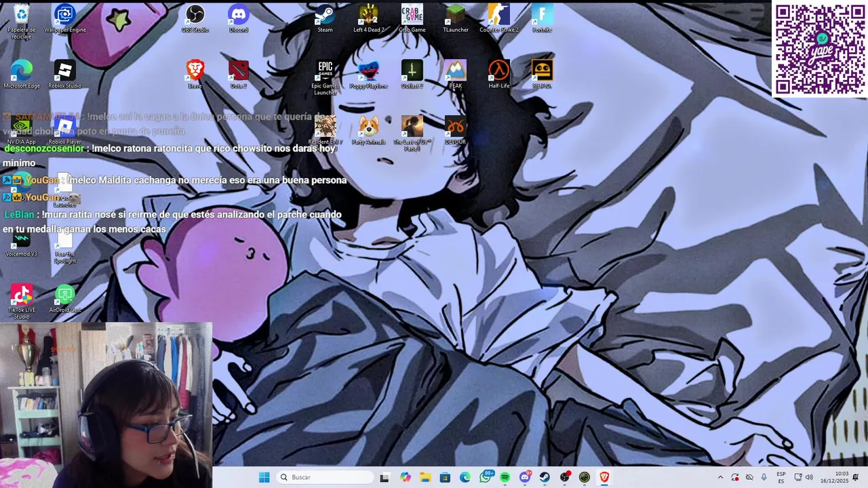Switch to Discord on the taskbar
The width and height of the screenshot is (868, 488).
[525, 477]
